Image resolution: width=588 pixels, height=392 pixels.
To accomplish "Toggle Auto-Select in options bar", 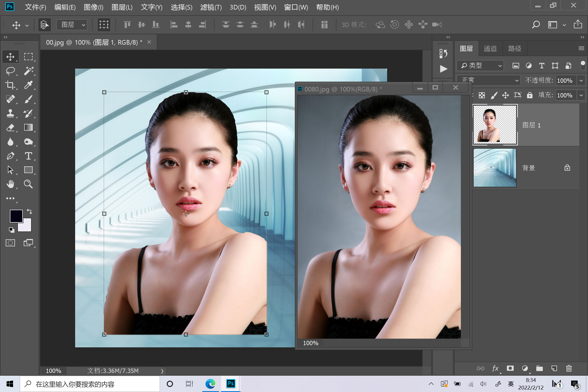I will [x=45, y=25].
